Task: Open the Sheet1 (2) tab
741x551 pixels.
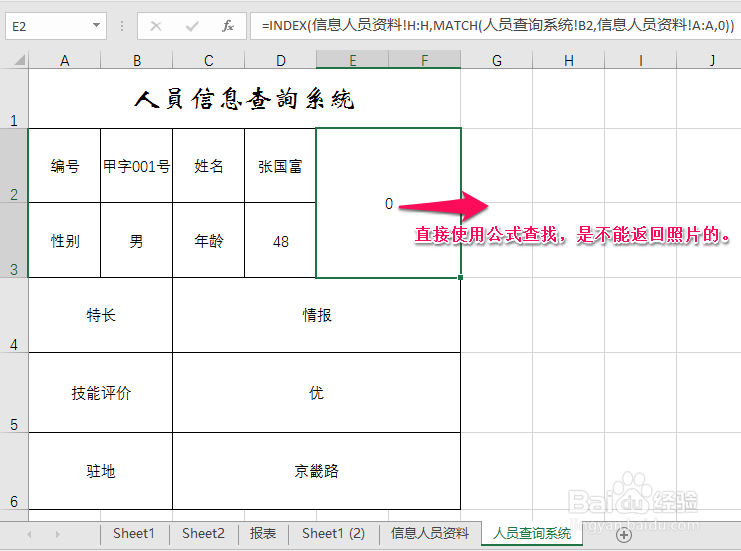Action: (x=333, y=534)
